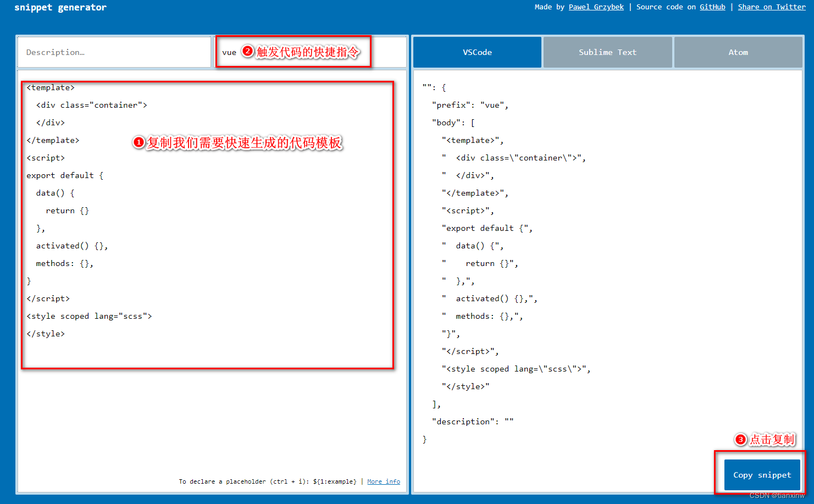Click the '</script>' line in left editor

coord(48,298)
